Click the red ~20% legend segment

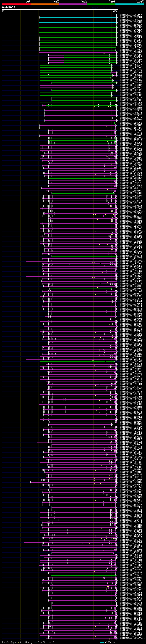click(x=16, y=4)
